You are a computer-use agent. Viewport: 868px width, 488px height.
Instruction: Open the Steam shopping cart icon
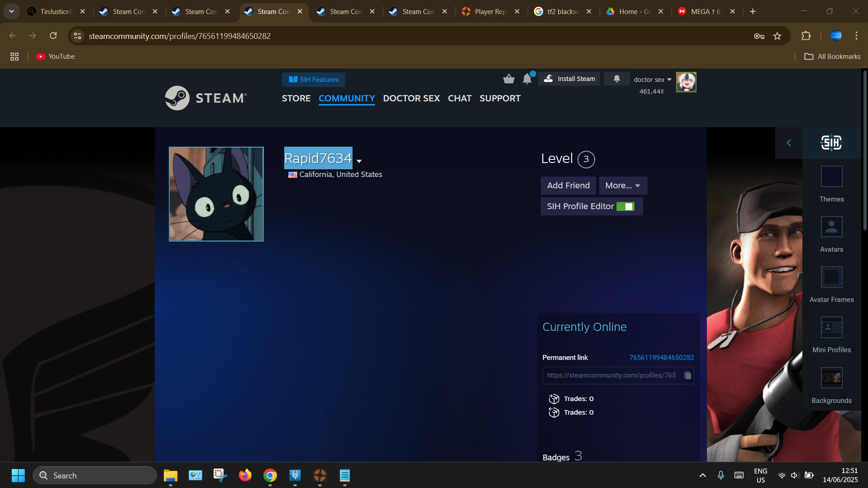pos(509,79)
